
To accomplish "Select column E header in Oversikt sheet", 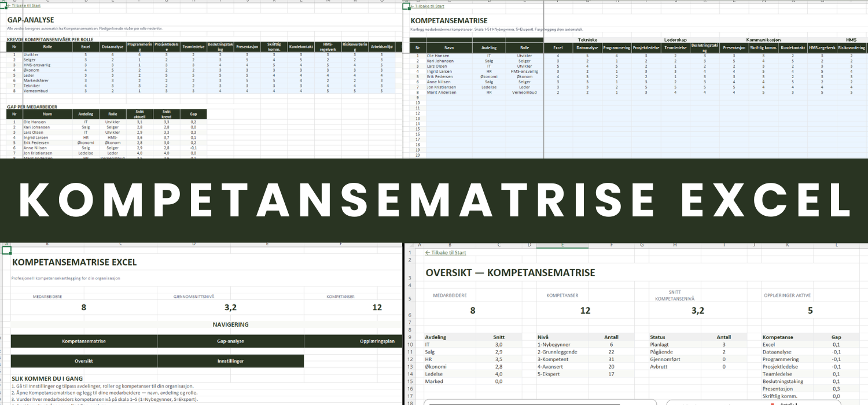I will point(562,245).
